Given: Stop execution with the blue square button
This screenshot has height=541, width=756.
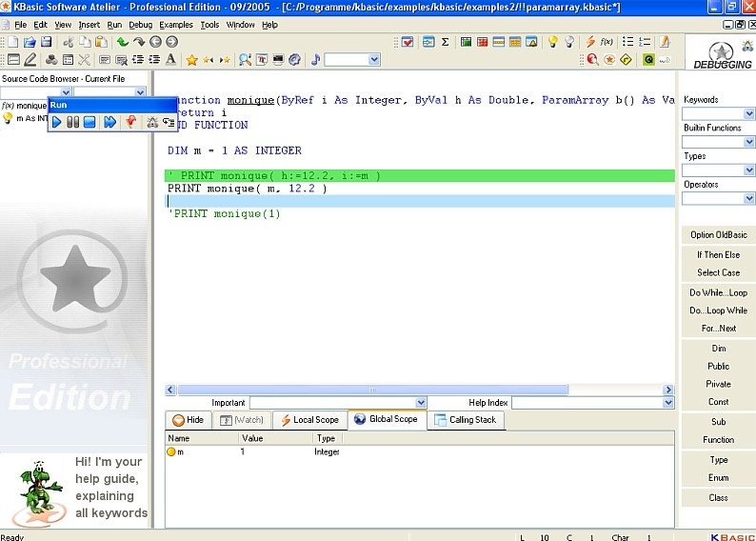Looking at the screenshot, I should [90, 122].
